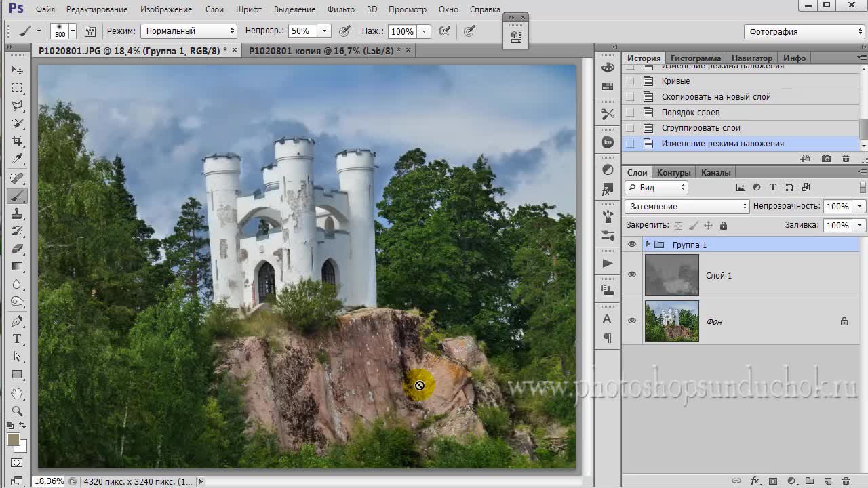The image size is (868, 488).
Task: Switch to Каналы tab
Action: click(x=715, y=172)
